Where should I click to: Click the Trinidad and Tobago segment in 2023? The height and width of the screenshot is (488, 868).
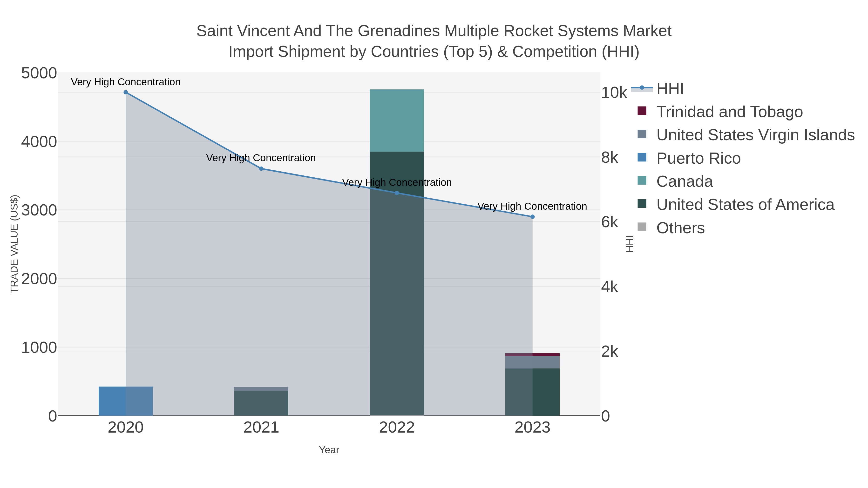pyautogui.click(x=532, y=355)
